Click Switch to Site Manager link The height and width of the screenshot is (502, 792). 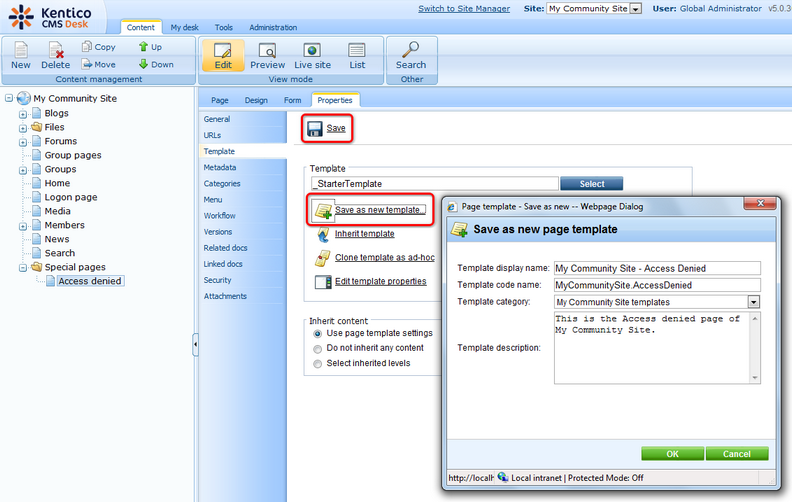point(464,9)
